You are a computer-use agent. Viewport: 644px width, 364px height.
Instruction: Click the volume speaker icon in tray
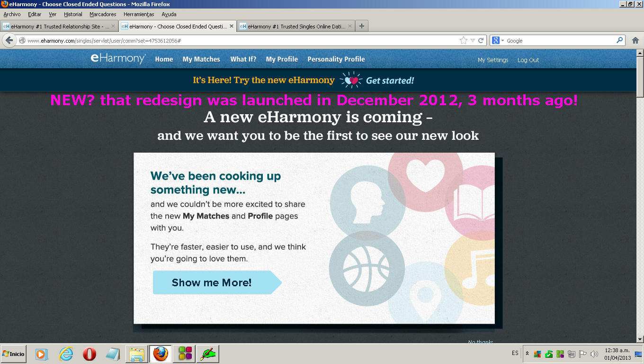coord(594,354)
